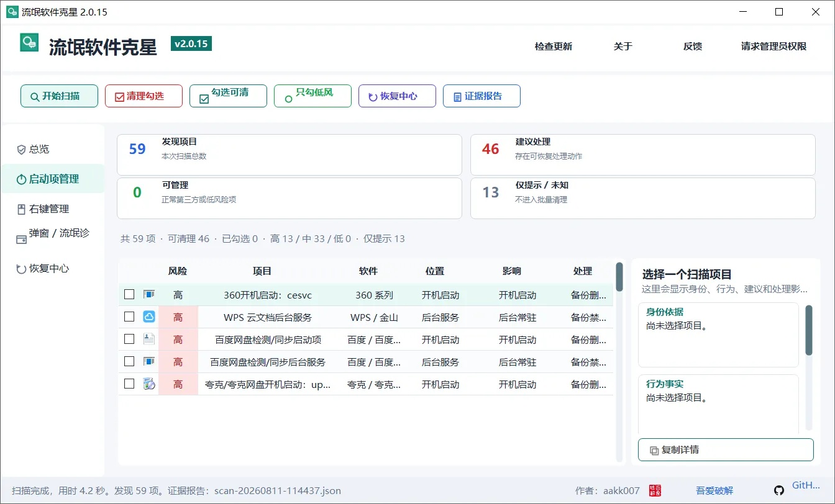Open the 吾爱破解 link
This screenshot has height=504, width=835.
click(714, 490)
